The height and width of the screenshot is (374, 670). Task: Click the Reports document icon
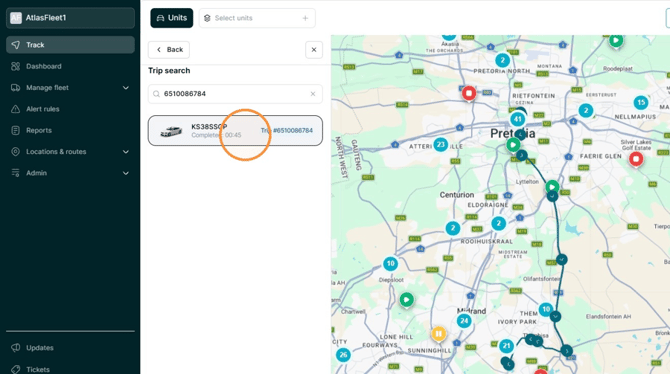pos(15,130)
